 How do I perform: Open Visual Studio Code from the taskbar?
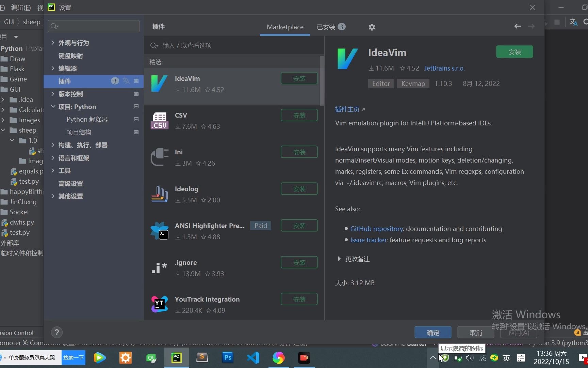(x=253, y=358)
